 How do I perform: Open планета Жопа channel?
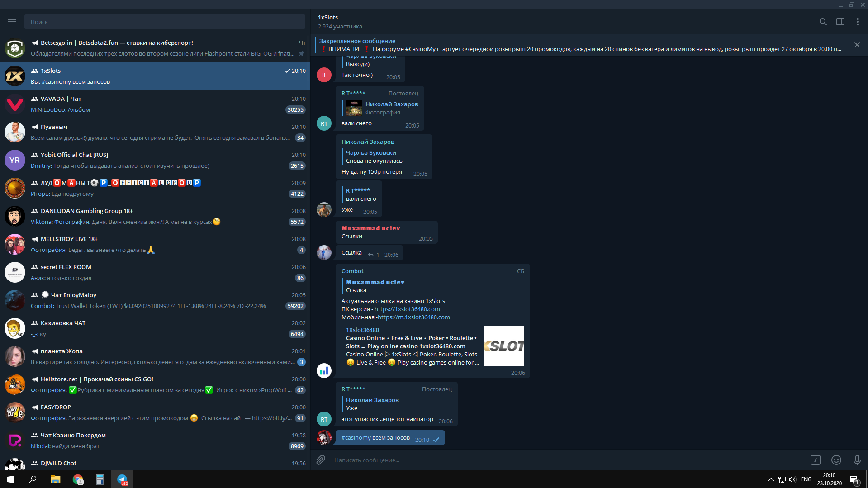point(155,356)
